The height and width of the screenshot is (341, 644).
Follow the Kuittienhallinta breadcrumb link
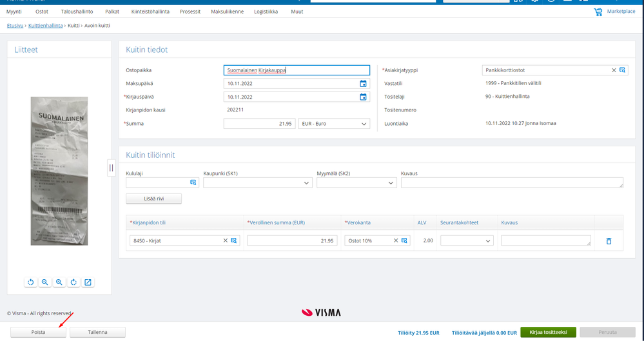coord(46,26)
